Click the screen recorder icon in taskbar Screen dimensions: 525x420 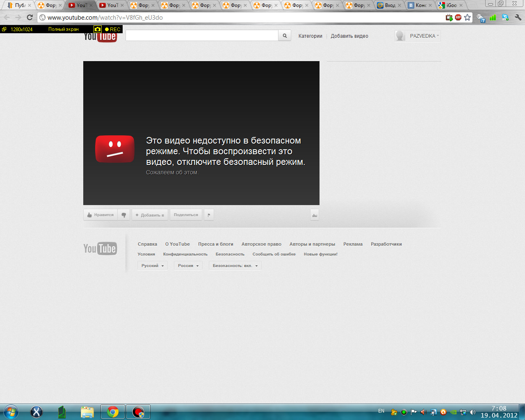(138, 412)
